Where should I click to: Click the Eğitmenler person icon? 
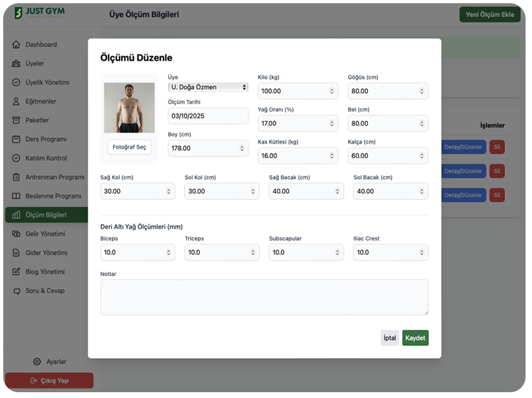point(16,102)
